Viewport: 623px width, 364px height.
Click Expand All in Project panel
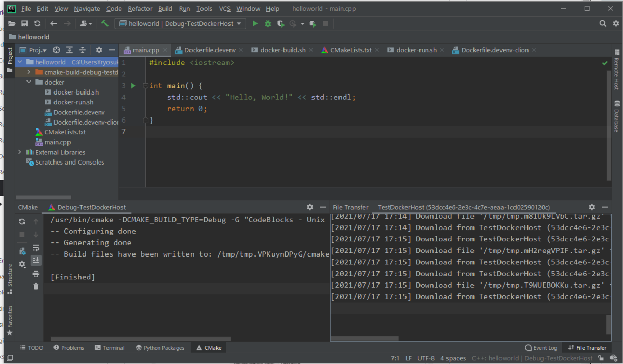[70, 50]
